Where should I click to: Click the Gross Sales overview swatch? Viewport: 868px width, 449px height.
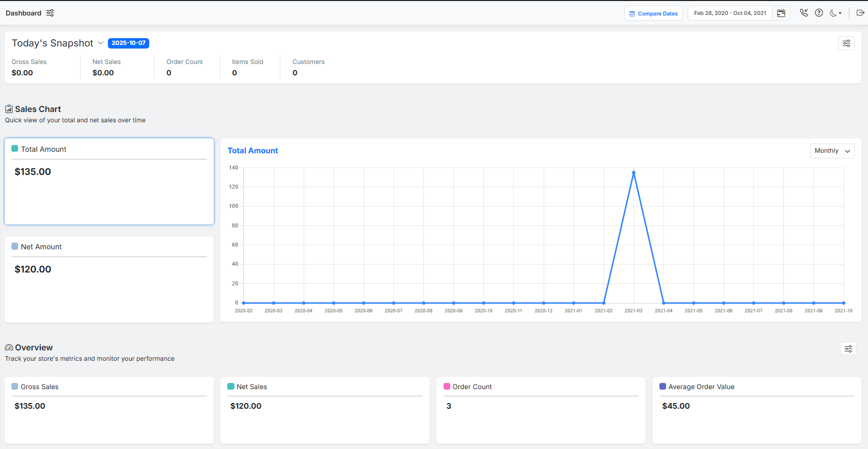coord(15,386)
